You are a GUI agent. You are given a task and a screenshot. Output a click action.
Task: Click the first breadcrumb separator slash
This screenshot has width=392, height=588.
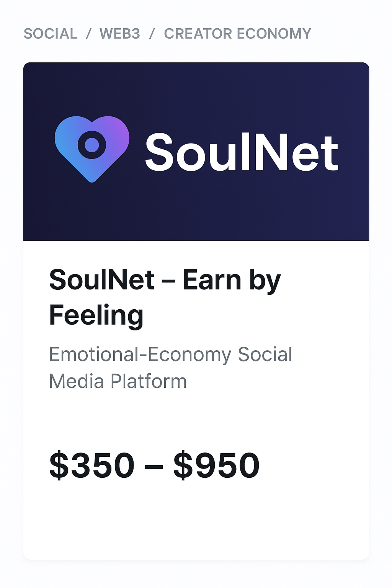[x=88, y=34]
